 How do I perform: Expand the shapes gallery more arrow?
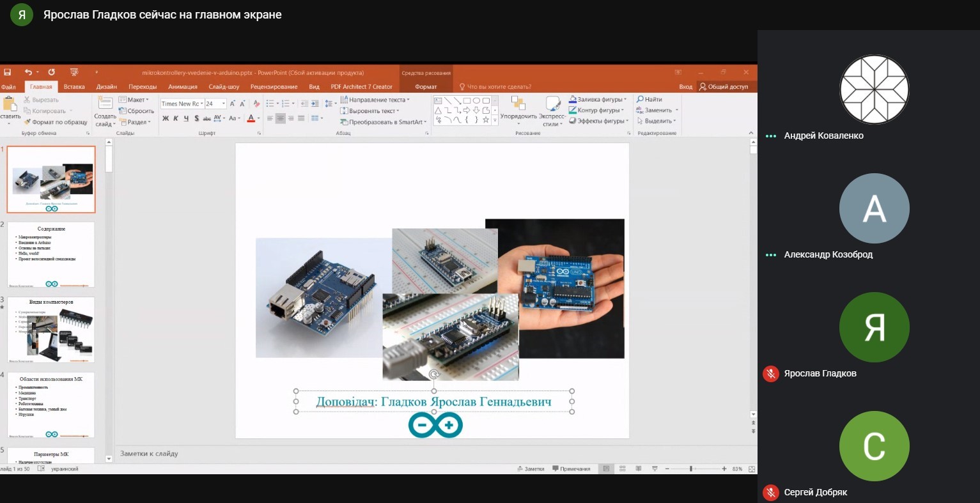click(x=495, y=120)
